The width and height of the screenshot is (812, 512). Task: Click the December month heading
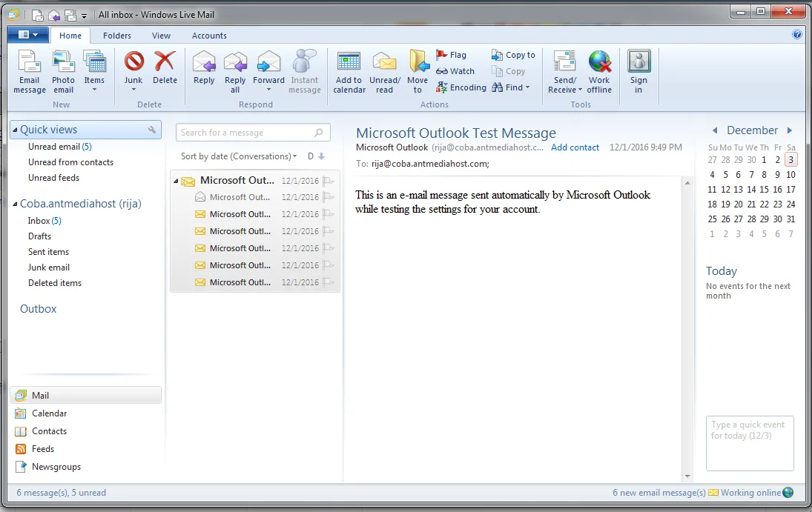click(753, 130)
